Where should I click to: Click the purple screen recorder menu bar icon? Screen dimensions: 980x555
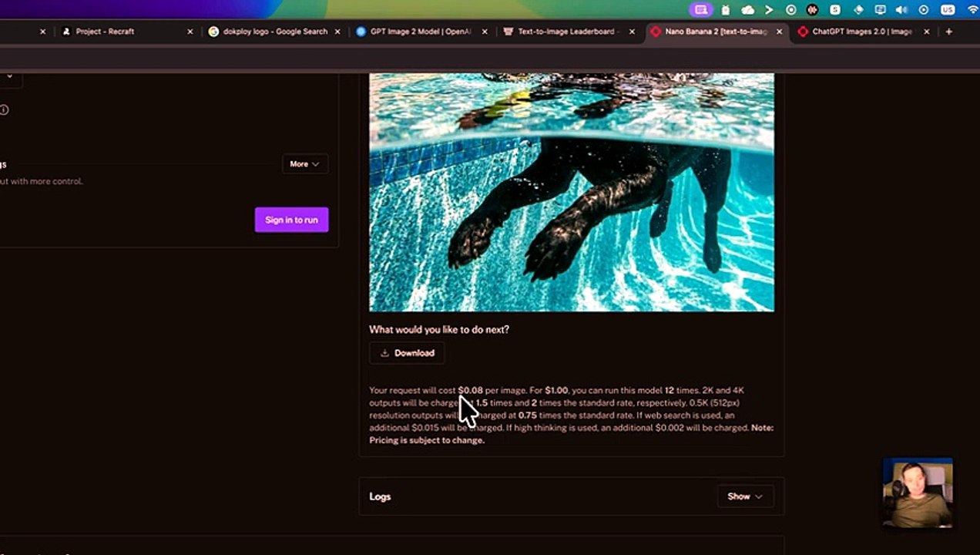(701, 10)
